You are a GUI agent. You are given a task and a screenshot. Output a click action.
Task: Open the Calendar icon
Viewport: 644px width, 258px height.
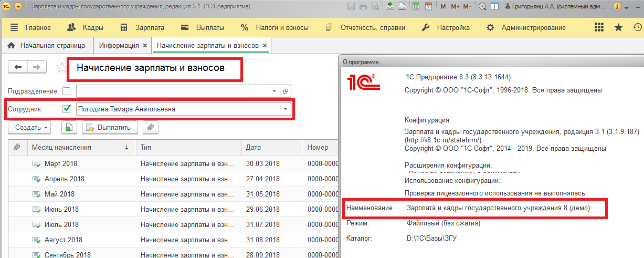coord(428,7)
